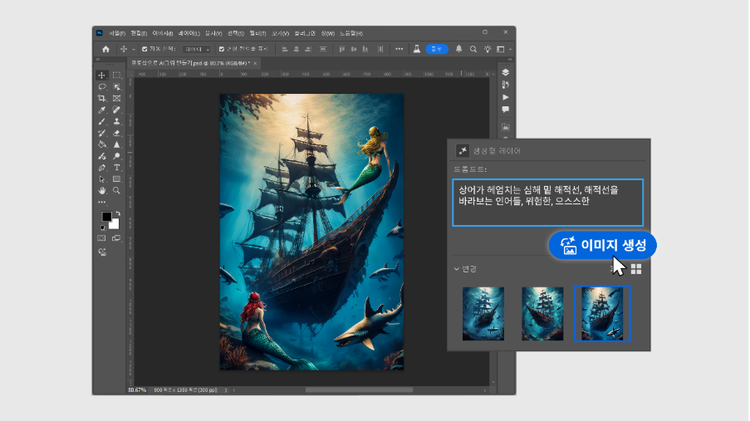Click the foreground color black swatch

coord(106,216)
